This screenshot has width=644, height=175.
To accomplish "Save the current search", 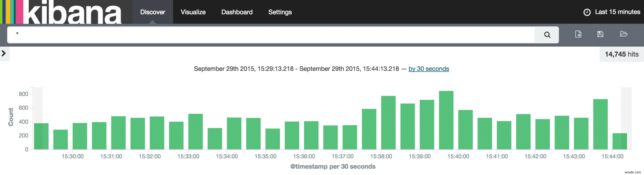I will click(600, 34).
